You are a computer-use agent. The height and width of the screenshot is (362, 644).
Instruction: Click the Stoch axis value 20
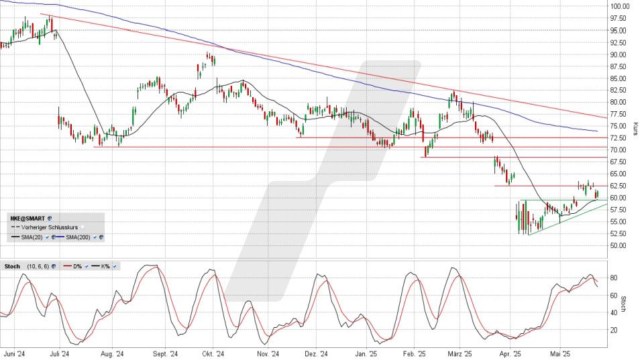tap(614, 330)
